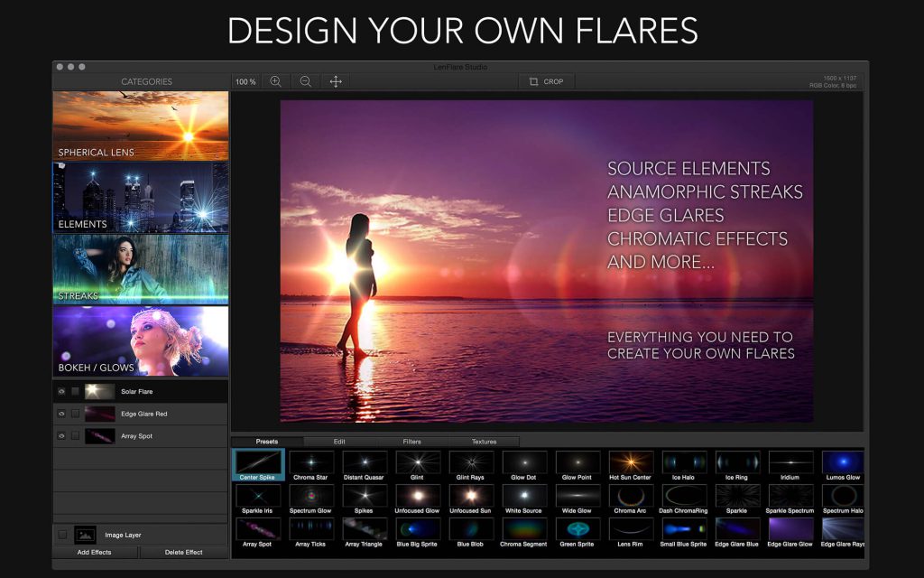Image resolution: width=924 pixels, height=578 pixels.
Task: Select the Zoom Out magnifier icon
Action: point(306,81)
